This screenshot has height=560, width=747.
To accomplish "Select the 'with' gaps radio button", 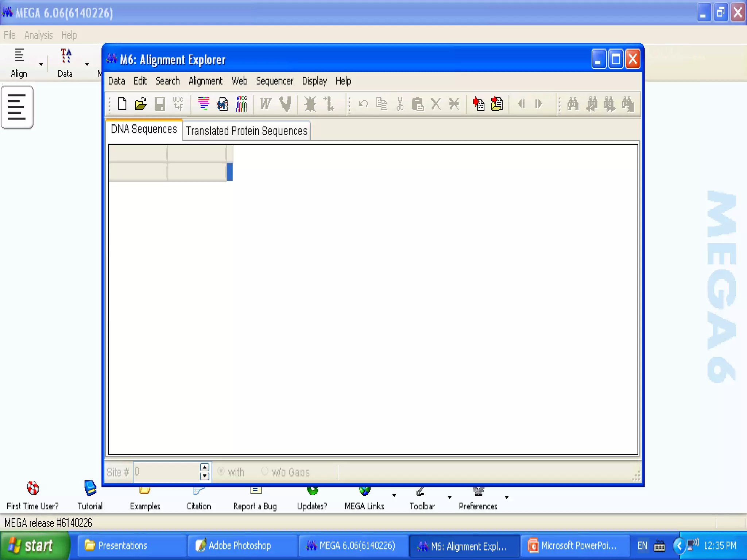I will click(221, 471).
